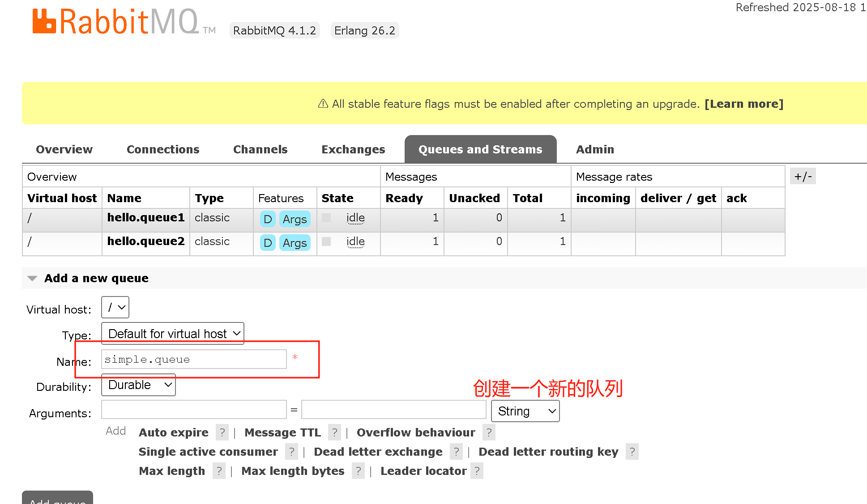Toggle table columns with the +/- button
Screen dimensions: 867x504
(803, 176)
